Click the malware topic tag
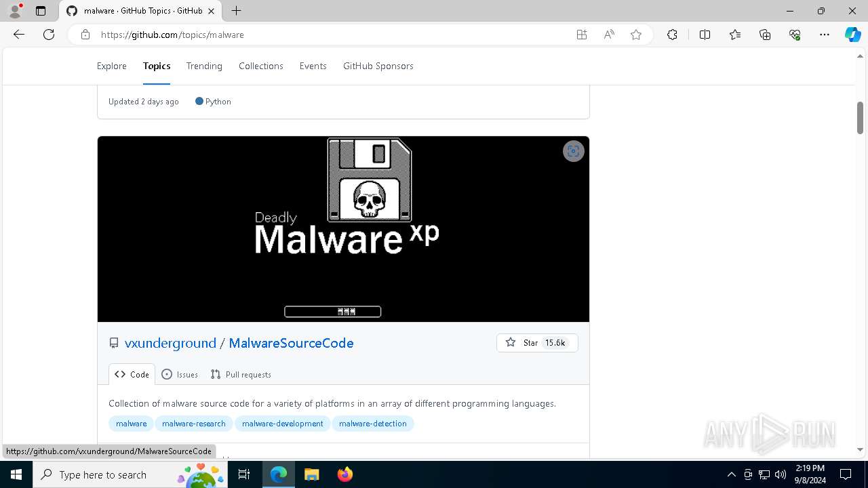 (x=132, y=424)
